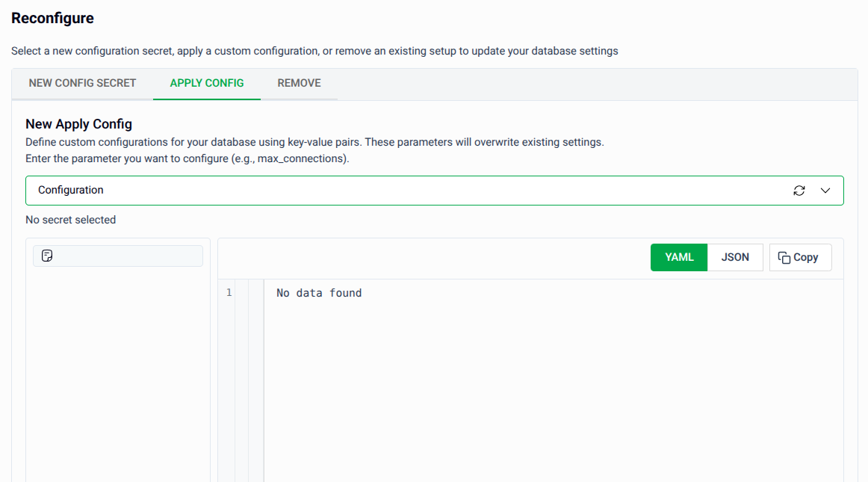This screenshot has width=868, height=482.
Task: Click the 'No data found' text
Action: coord(318,293)
